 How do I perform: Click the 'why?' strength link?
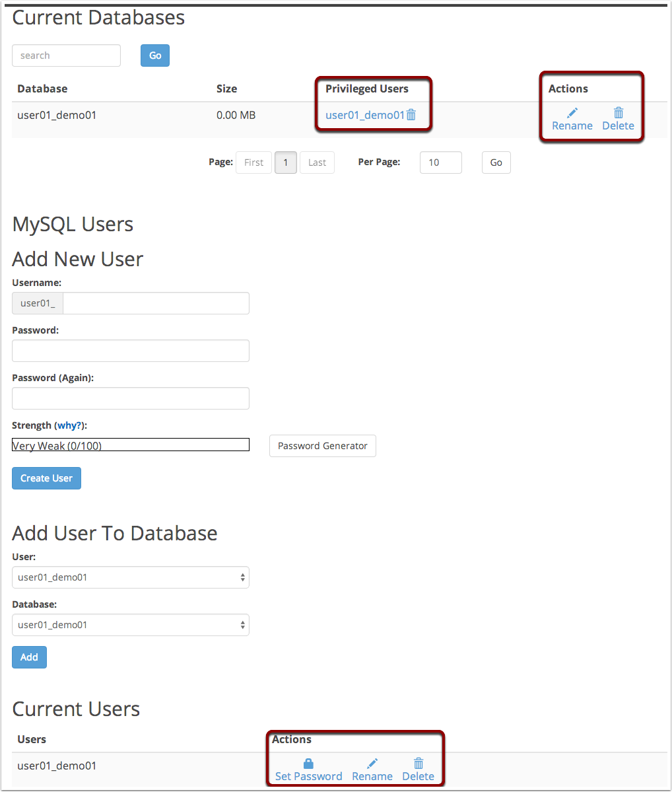click(69, 425)
